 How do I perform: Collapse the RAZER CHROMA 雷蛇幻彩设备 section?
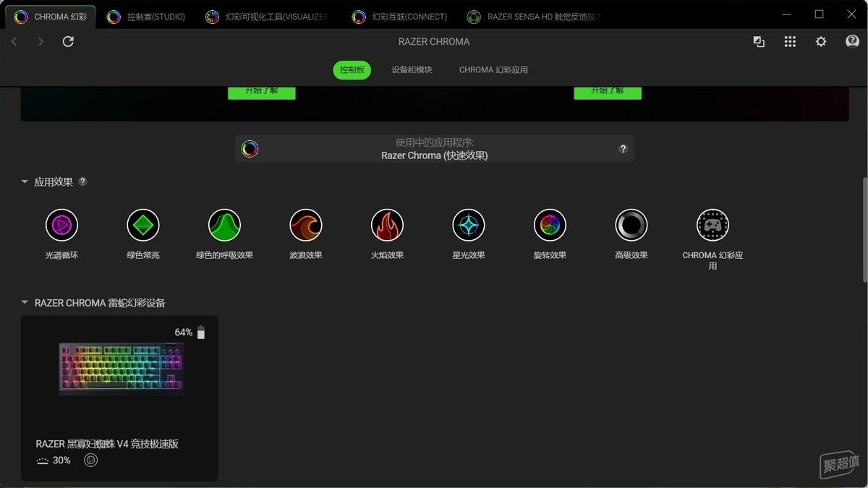coord(25,303)
